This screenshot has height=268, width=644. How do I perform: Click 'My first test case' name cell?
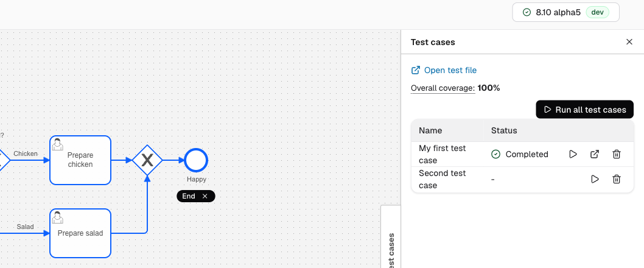pos(443,154)
